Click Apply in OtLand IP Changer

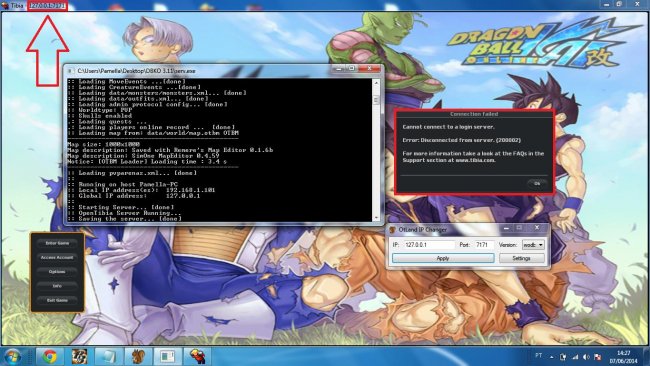(x=443, y=258)
